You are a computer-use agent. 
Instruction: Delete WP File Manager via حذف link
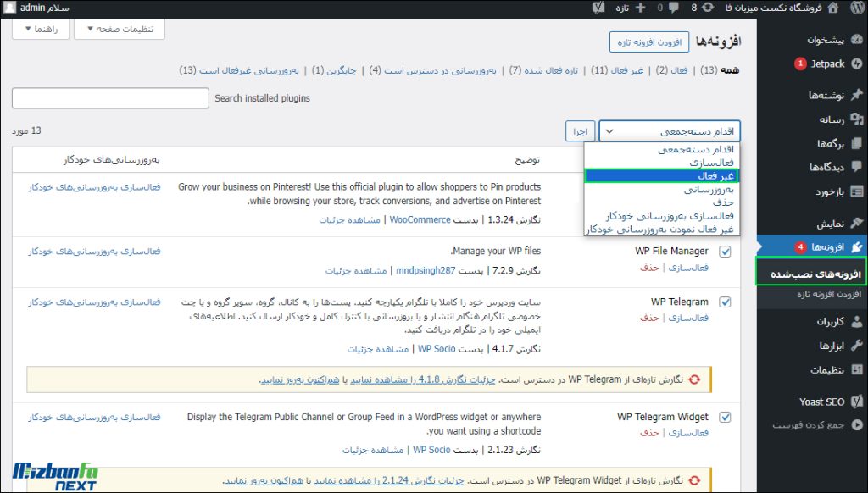[649, 267]
